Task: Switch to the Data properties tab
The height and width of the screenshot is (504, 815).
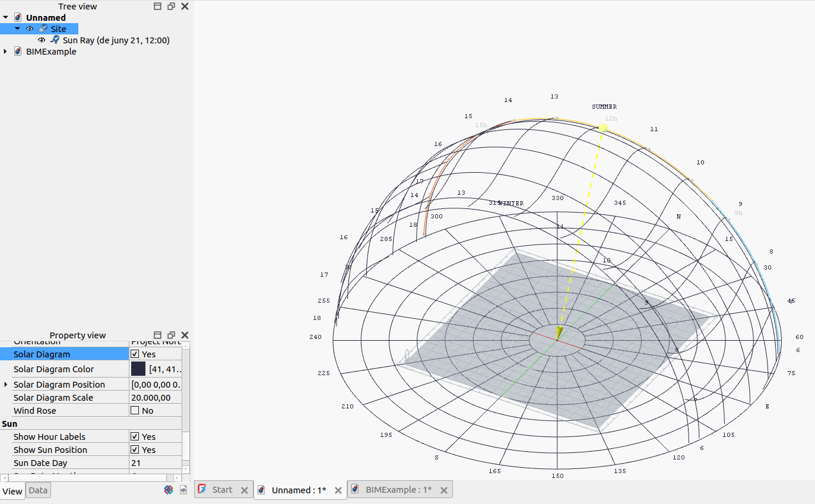Action: pyautogui.click(x=38, y=490)
